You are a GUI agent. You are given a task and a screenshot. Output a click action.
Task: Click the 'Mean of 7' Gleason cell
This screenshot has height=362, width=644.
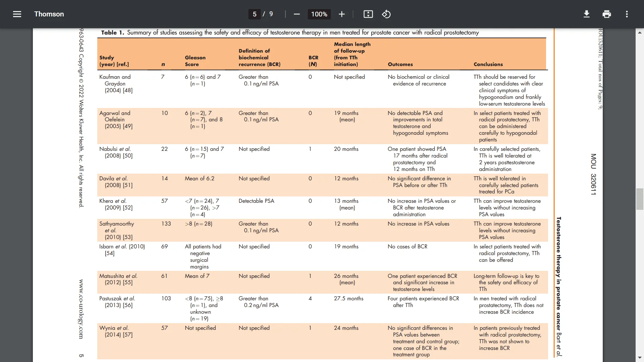[x=197, y=276]
